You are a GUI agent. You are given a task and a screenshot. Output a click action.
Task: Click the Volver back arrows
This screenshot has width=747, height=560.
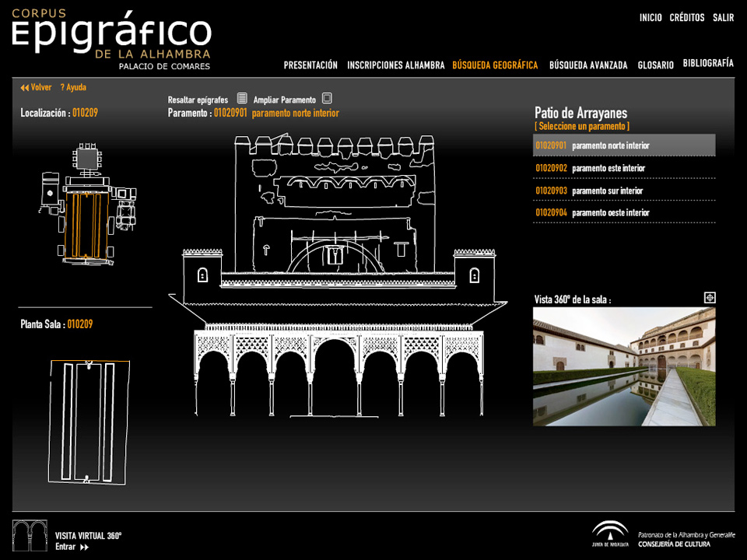click(x=24, y=88)
